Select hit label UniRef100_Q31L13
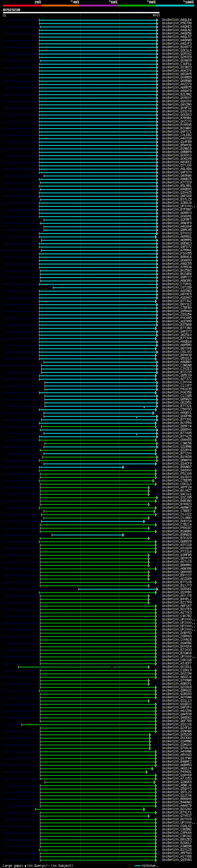The width and height of the screenshot is (197, 868). 177,700
